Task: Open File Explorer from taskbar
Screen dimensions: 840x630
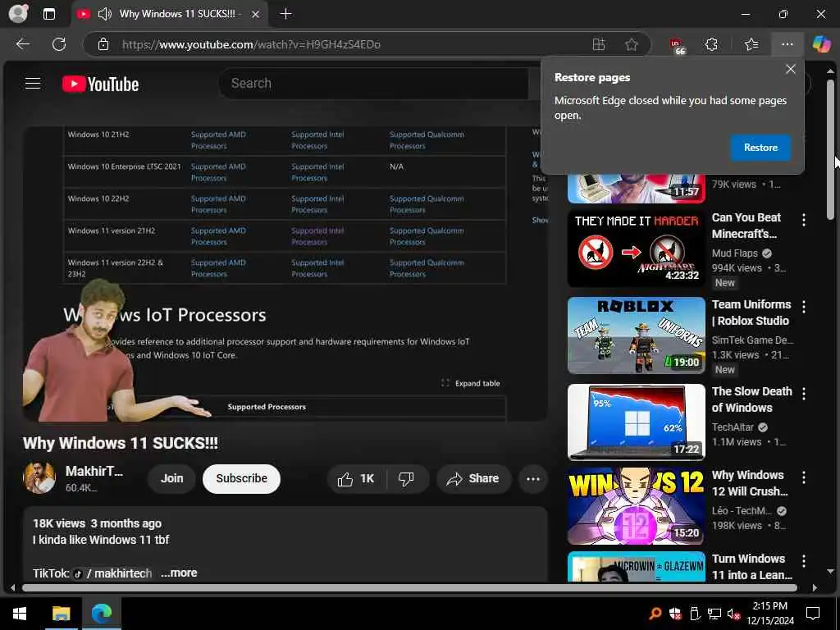Action: 61,613
